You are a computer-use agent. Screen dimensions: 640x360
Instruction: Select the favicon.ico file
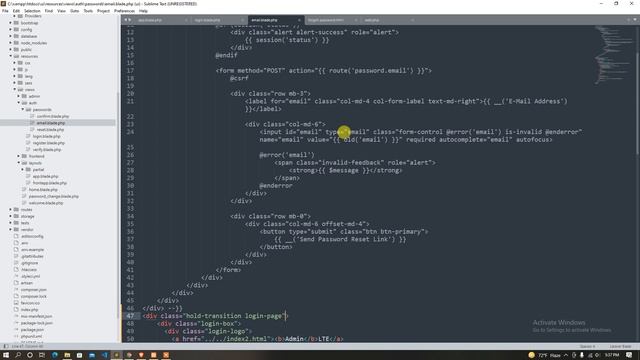pos(30,303)
